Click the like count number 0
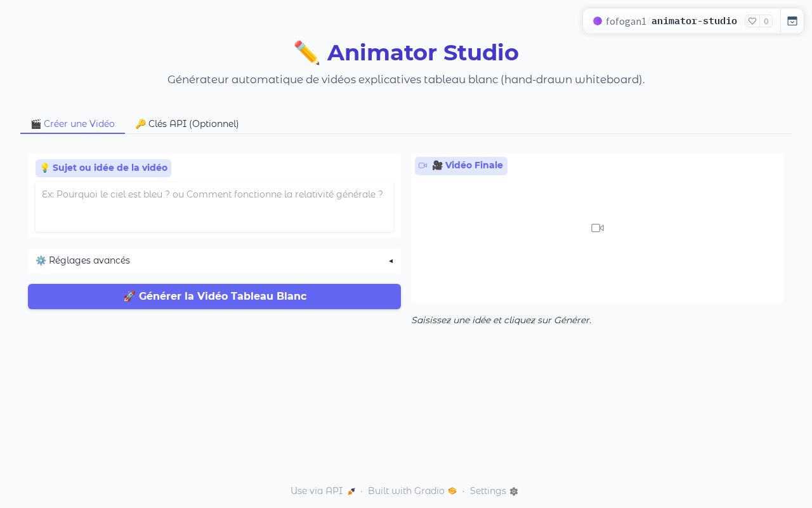This screenshot has width=812, height=508. (x=766, y=21)
